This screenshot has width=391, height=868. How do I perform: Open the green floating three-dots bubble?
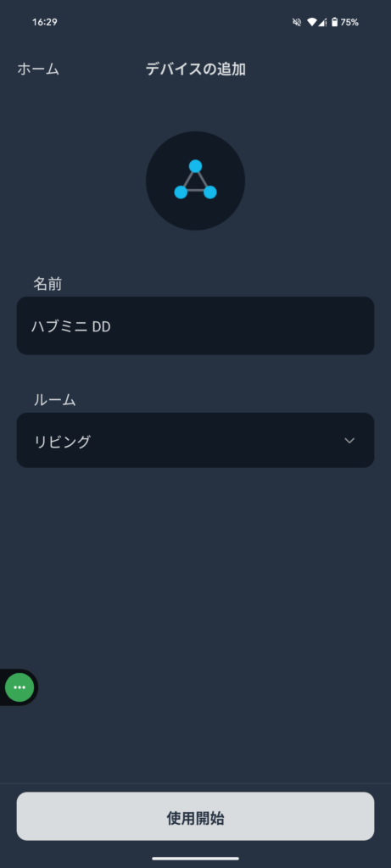pyautogui.click(x=20, y=687)
